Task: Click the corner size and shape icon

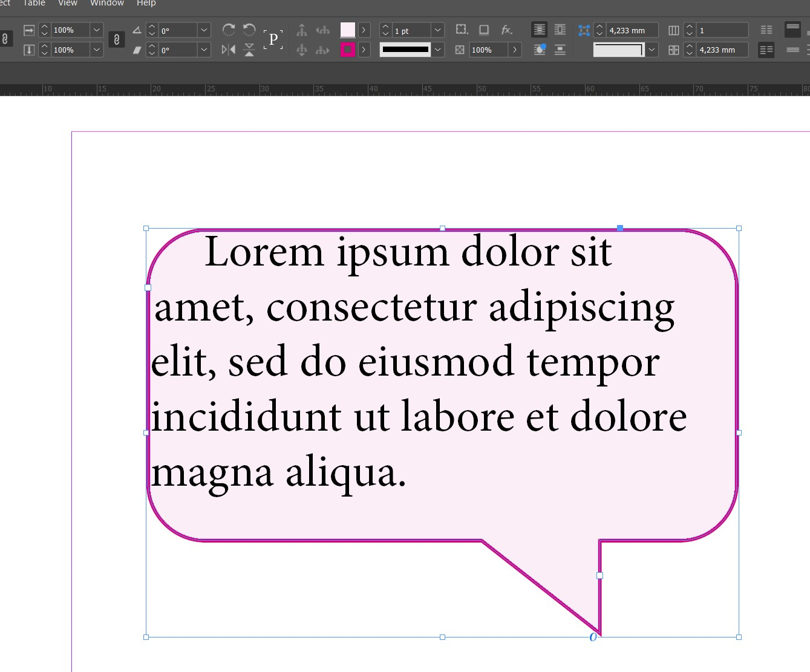Action: 584,30
